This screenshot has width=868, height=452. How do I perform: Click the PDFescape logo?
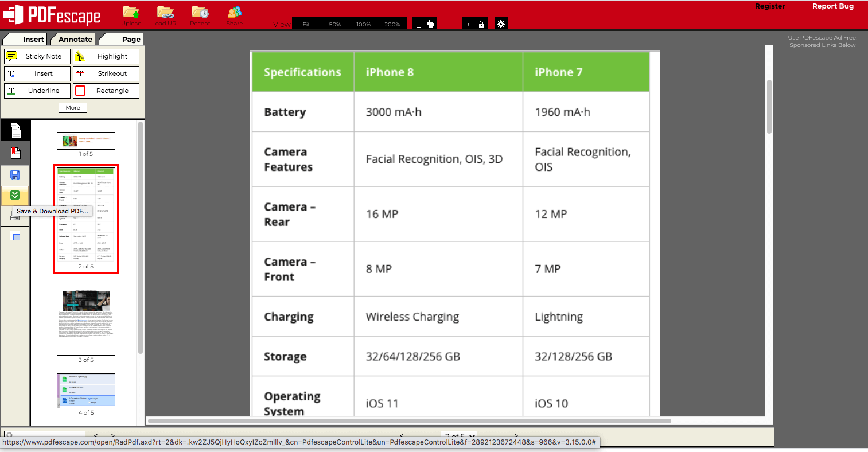[52, 15]
